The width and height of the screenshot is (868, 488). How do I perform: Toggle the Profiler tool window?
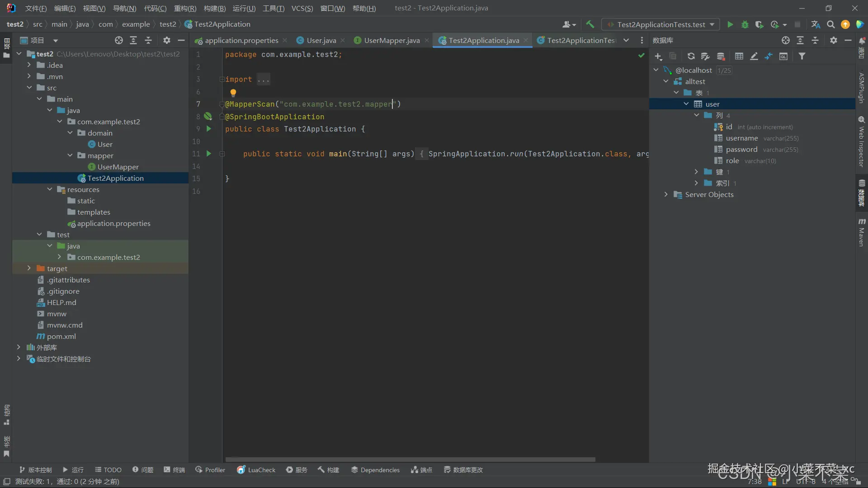point(210,470)
